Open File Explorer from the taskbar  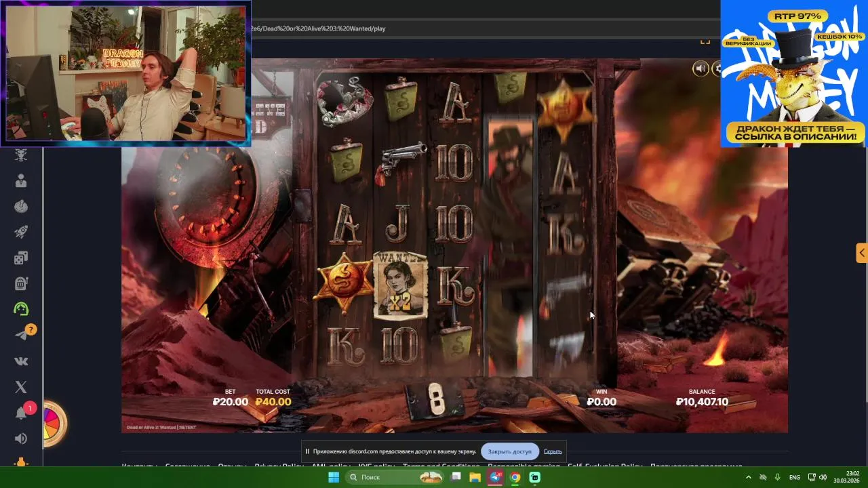[x=475, y=477]
